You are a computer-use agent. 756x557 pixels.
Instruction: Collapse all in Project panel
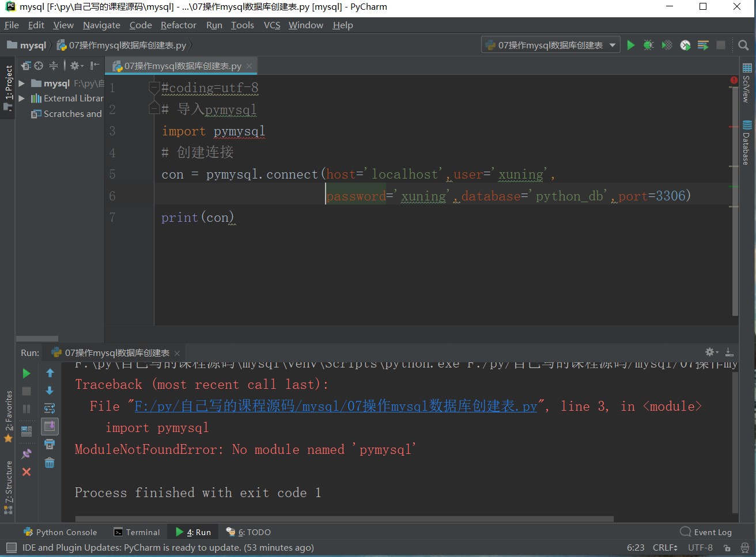(x=54, y=66)
